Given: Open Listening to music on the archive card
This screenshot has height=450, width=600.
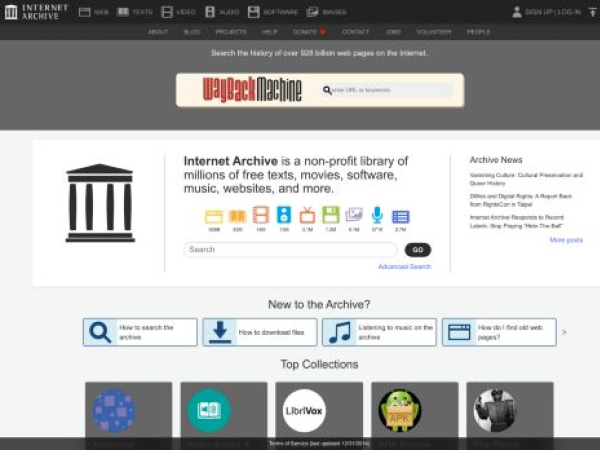Looking at the screenshot, I should coord(379,332).
